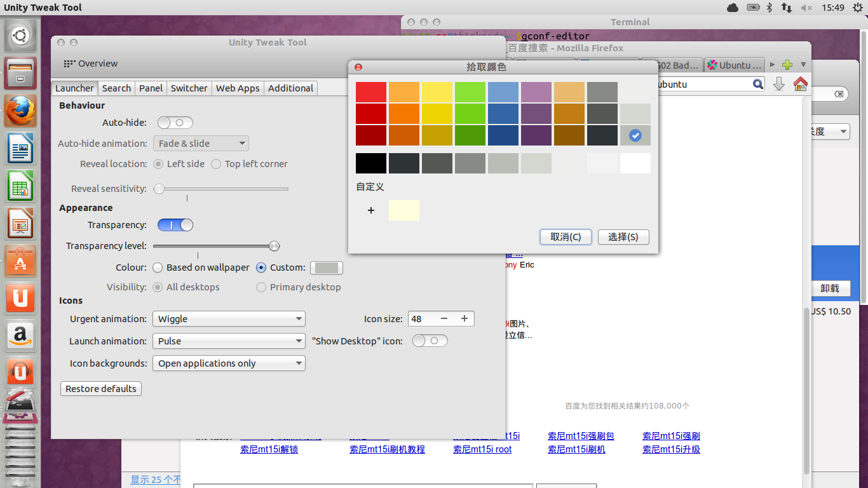Viewport: 868px width, 488px height.
Task: Click the Firefox home button
Action: 800,84
